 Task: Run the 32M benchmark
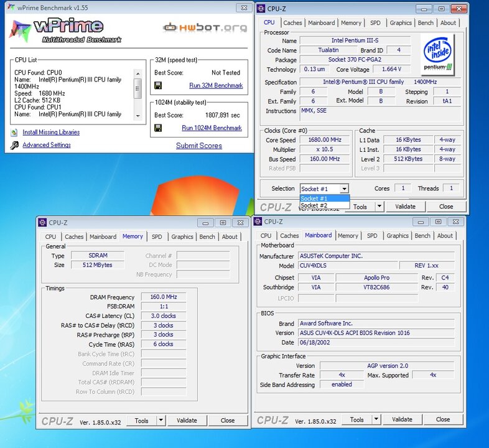[x=216, y=85]
